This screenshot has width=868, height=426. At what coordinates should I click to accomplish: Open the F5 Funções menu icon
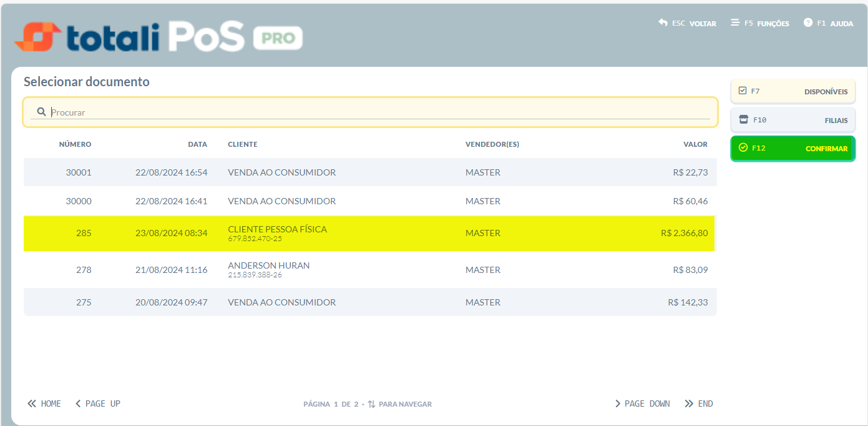tap(735, 22)
